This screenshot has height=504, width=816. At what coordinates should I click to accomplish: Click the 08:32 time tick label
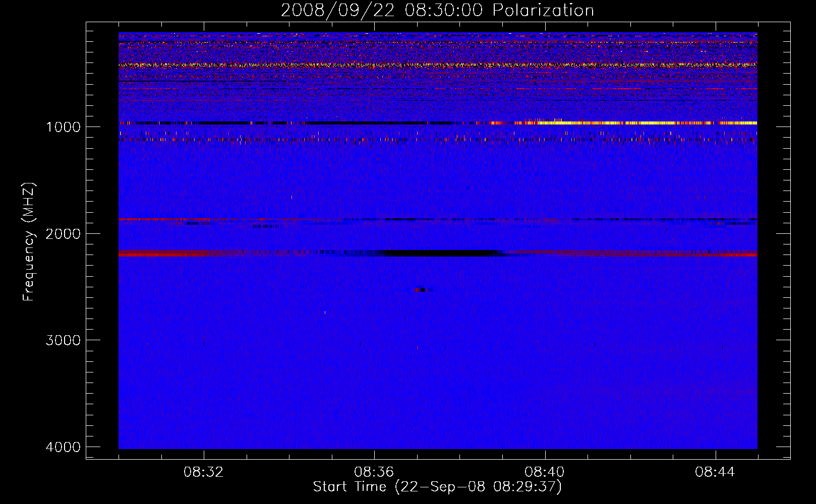coord(204,472)
